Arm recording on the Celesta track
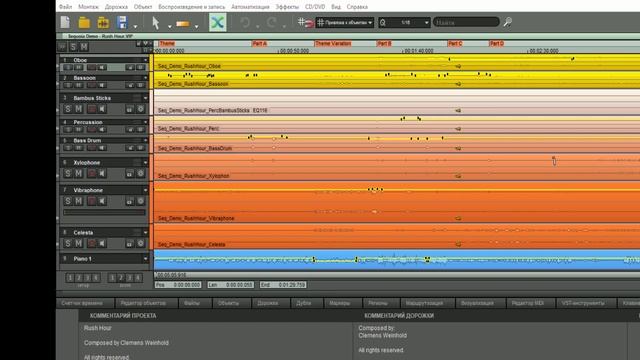 click(x=92, y=244)
